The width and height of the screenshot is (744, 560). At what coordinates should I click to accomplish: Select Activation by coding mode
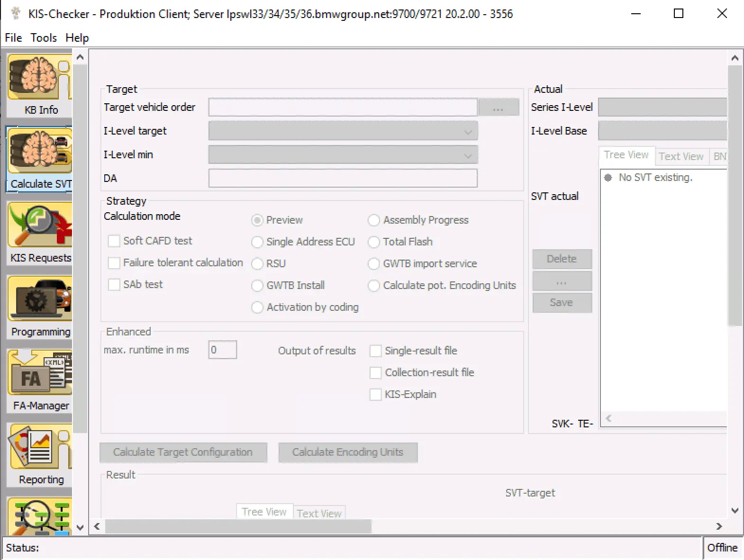pyautogui.click(x=257, y=307)
